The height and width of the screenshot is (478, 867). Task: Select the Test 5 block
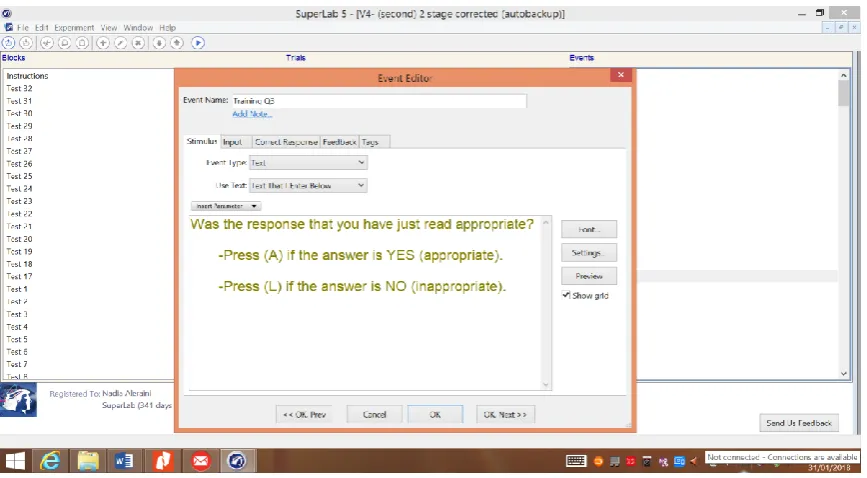(x=17, y=340)
